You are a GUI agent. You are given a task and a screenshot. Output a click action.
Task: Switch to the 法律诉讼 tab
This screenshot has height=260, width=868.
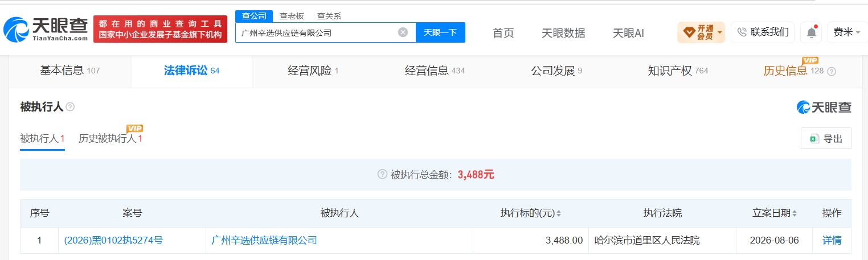[191, 71]
